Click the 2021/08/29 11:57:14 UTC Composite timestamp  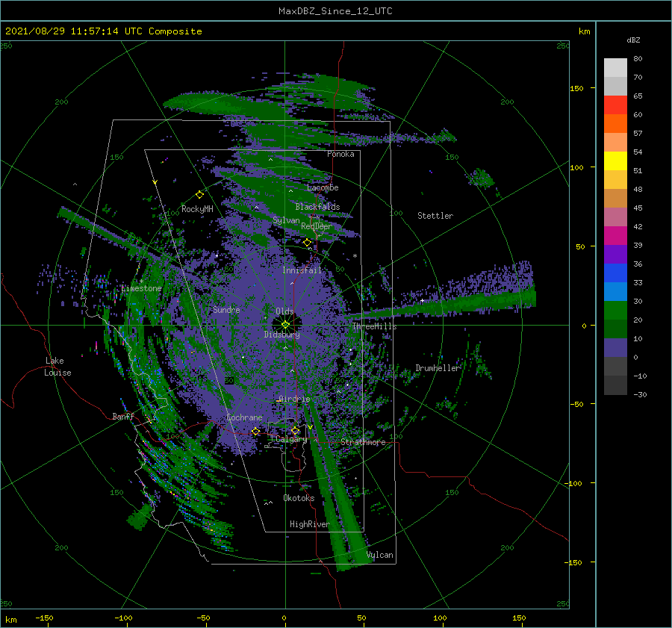(103, 31)
